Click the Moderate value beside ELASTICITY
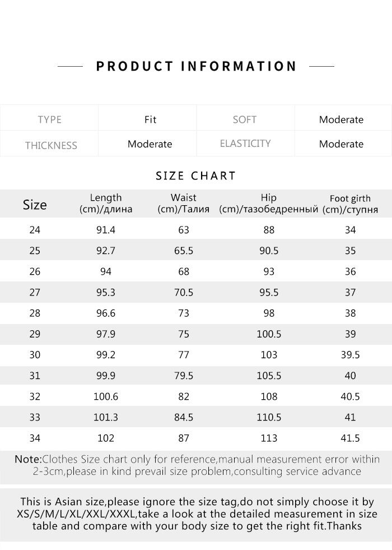The image size is (392, 550). (341, 144)
